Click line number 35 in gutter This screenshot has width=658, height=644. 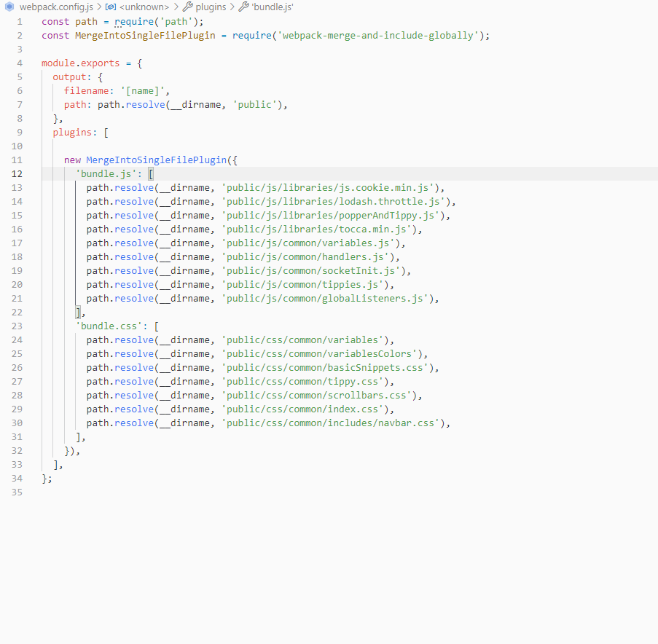click(x=17, y=492)
